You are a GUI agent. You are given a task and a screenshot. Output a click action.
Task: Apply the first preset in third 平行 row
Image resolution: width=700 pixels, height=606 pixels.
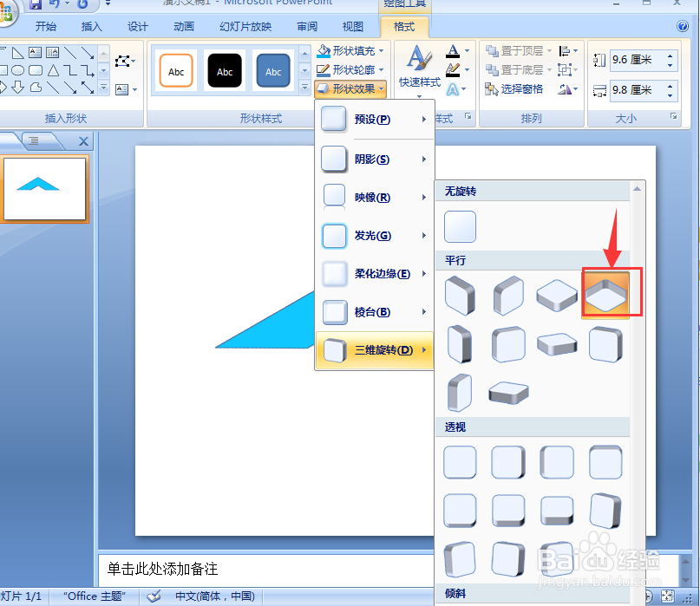pos(460,393)
